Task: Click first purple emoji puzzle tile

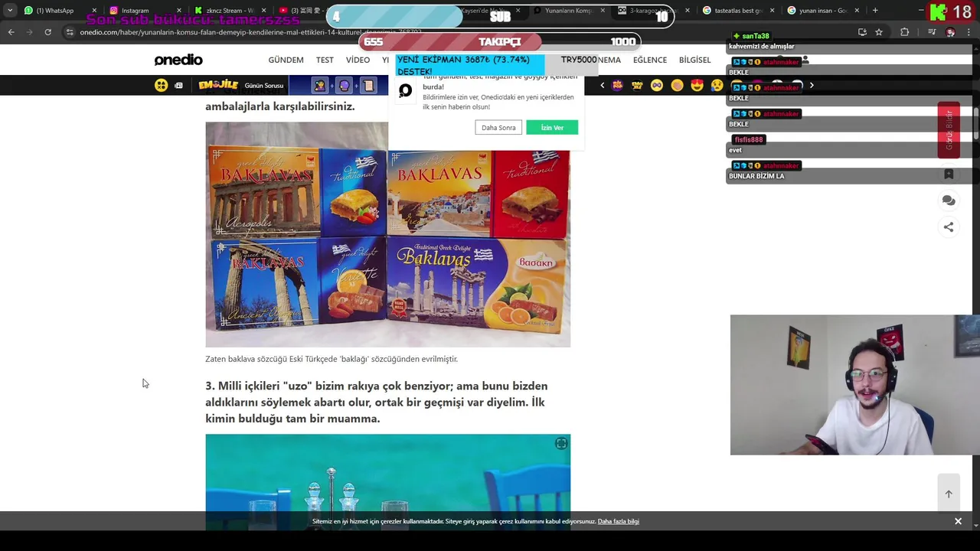Action: click(x=320, y=86)
